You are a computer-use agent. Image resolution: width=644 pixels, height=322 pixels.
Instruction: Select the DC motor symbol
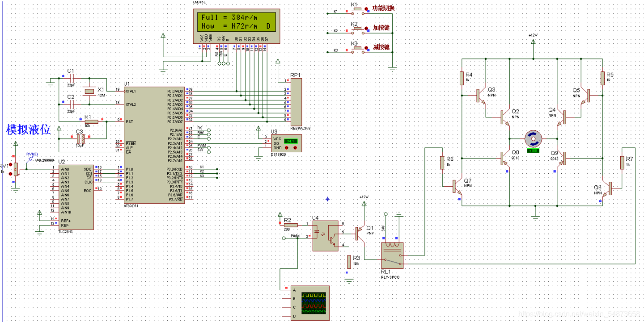[533, 138]
